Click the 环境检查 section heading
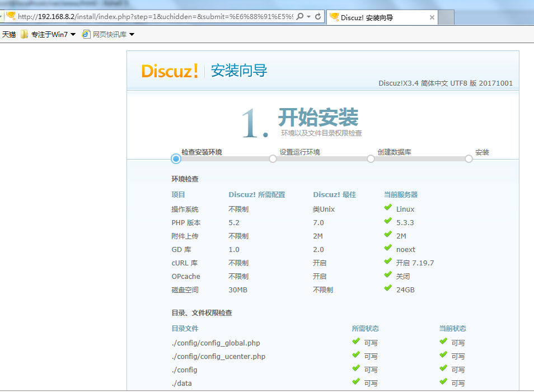 click(x=185, y=179)
